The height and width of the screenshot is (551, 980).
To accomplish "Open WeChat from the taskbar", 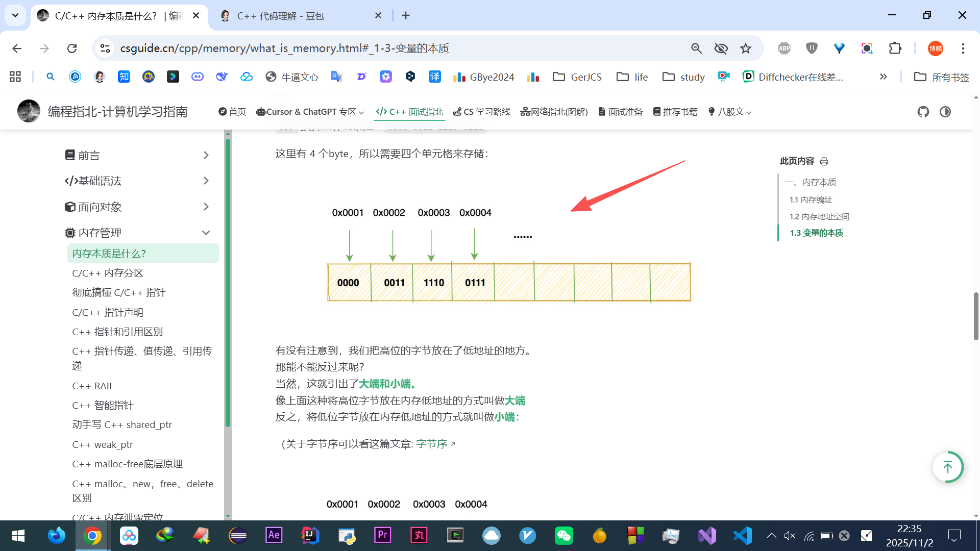I will pyautogui.click(x=563, y=536).
